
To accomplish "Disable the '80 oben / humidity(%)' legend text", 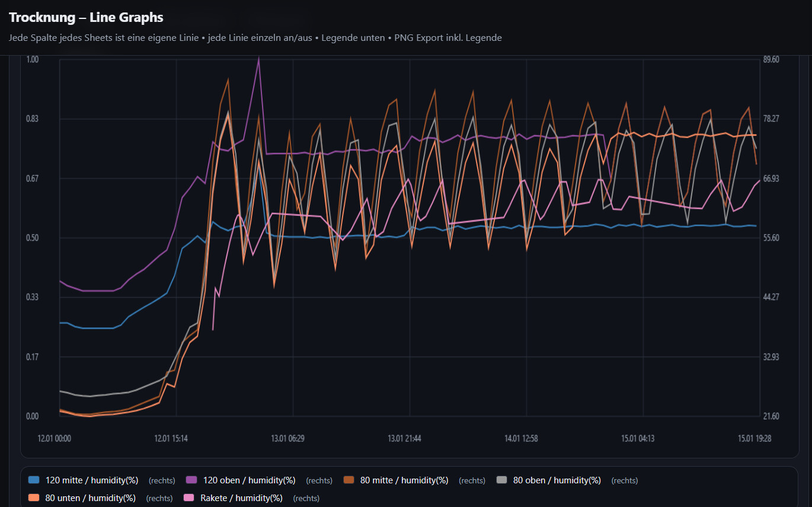I will (x=557, y=480).
